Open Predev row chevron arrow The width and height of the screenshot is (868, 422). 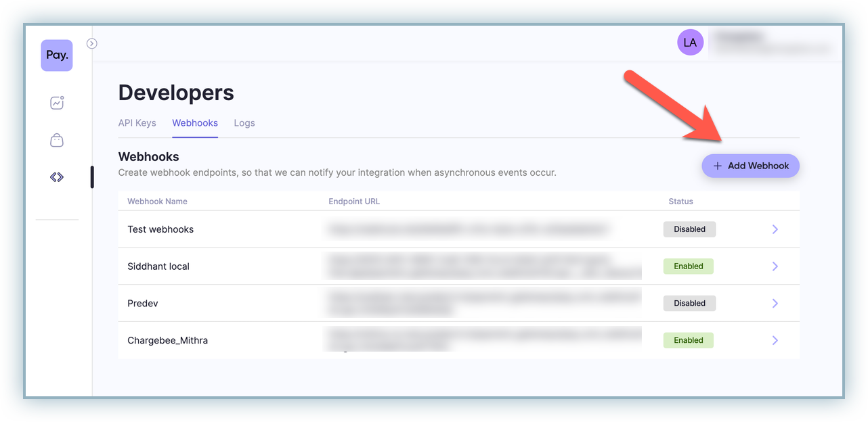[775, 304]
